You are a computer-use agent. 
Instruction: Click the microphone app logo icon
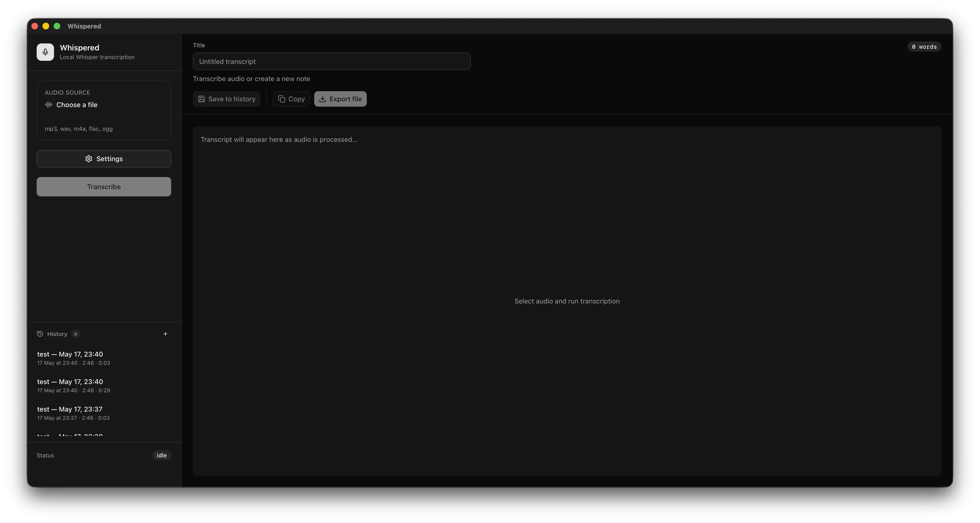pyautogui.click(x=45, y=52)
